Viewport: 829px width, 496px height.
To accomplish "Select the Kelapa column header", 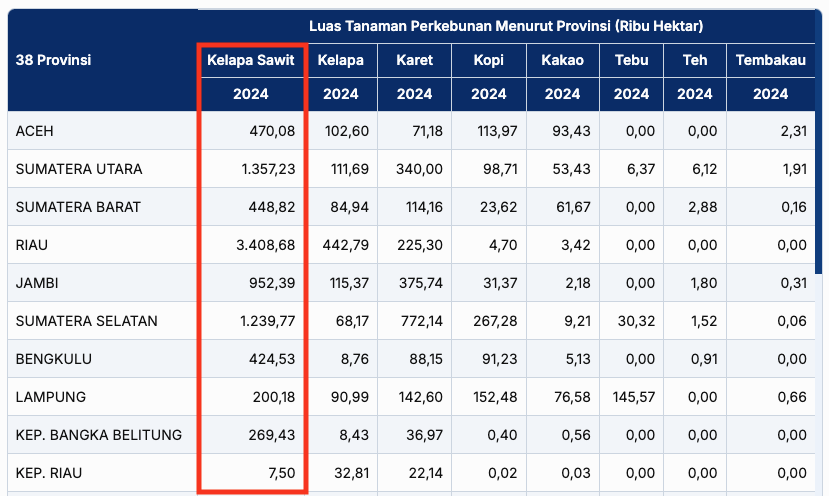I will (340, 60).
